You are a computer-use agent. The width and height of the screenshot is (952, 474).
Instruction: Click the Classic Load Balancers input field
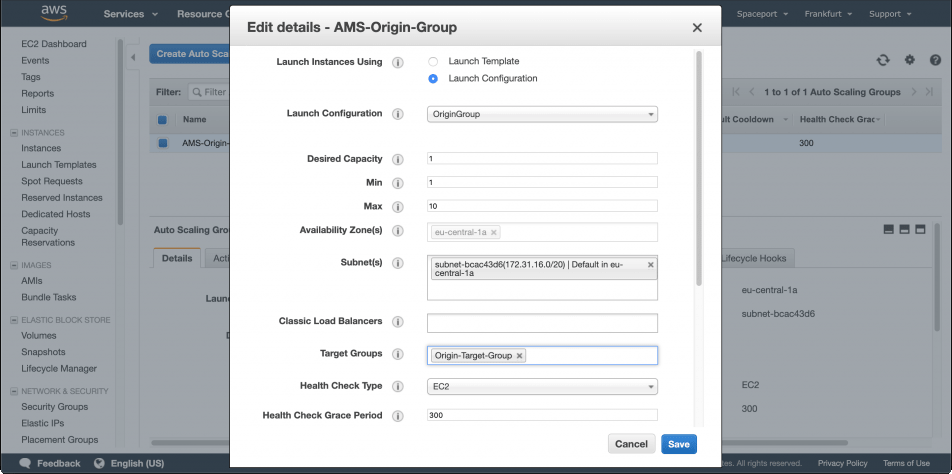[x=542, y=323]
